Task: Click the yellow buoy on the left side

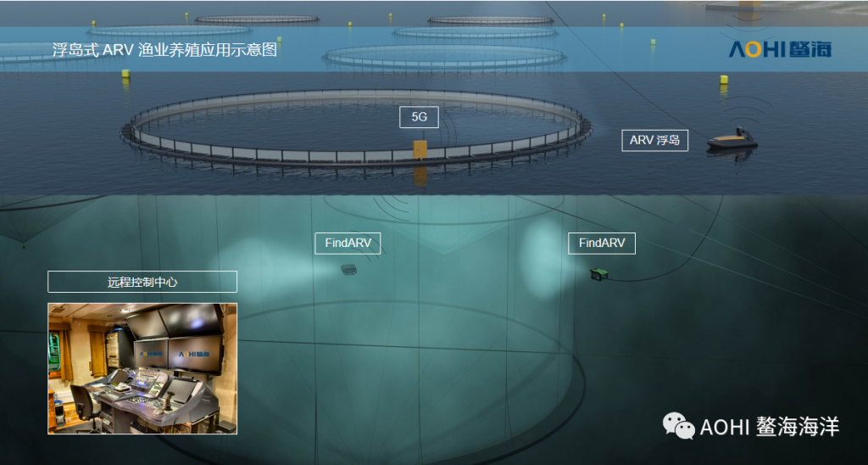Action: point(126,74)
